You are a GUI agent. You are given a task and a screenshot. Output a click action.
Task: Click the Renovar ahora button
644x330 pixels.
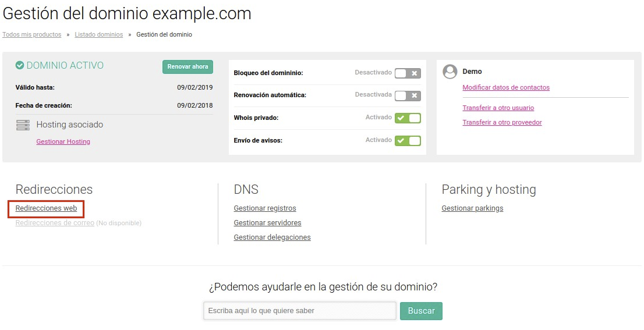pyautogui.click(x=187, y=67)
